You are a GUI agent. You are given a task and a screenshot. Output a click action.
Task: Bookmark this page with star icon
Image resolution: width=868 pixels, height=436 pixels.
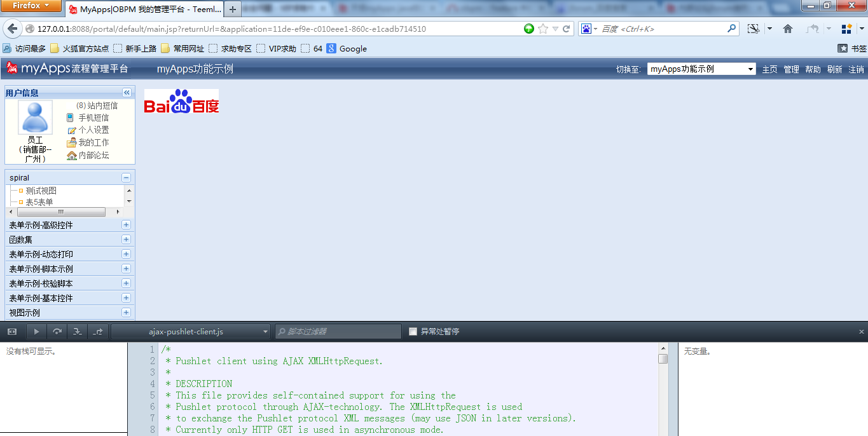pyautogui.click(x=543, y=29)
